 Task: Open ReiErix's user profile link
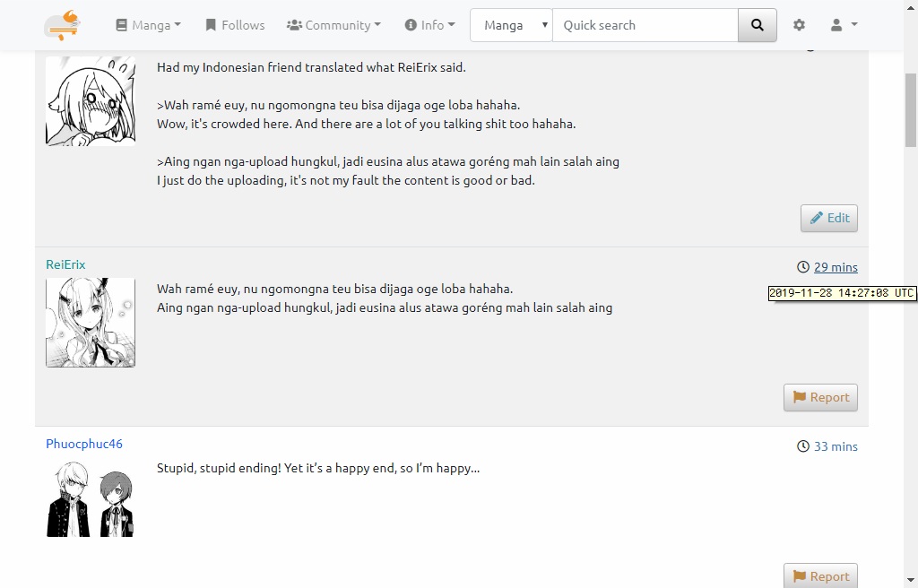tap(65, 264)
